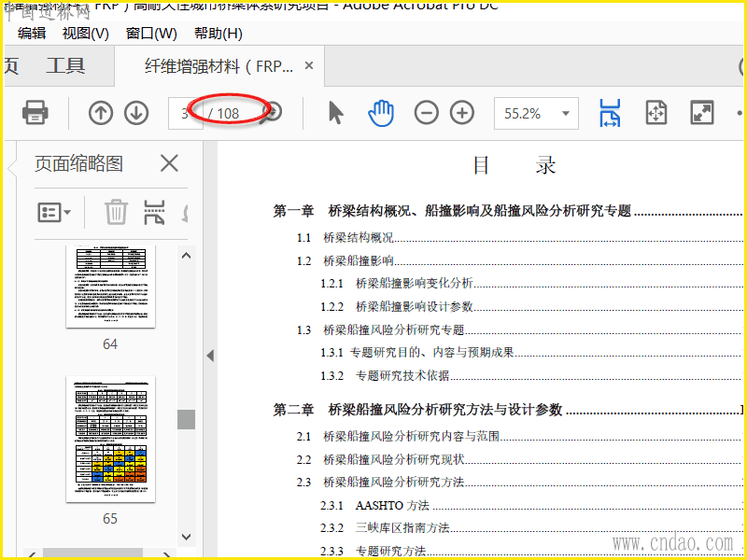The height and width of the screenshot is (560, 747).
Task: Open the 窗口(W) menu
Action: pos(151,34)
